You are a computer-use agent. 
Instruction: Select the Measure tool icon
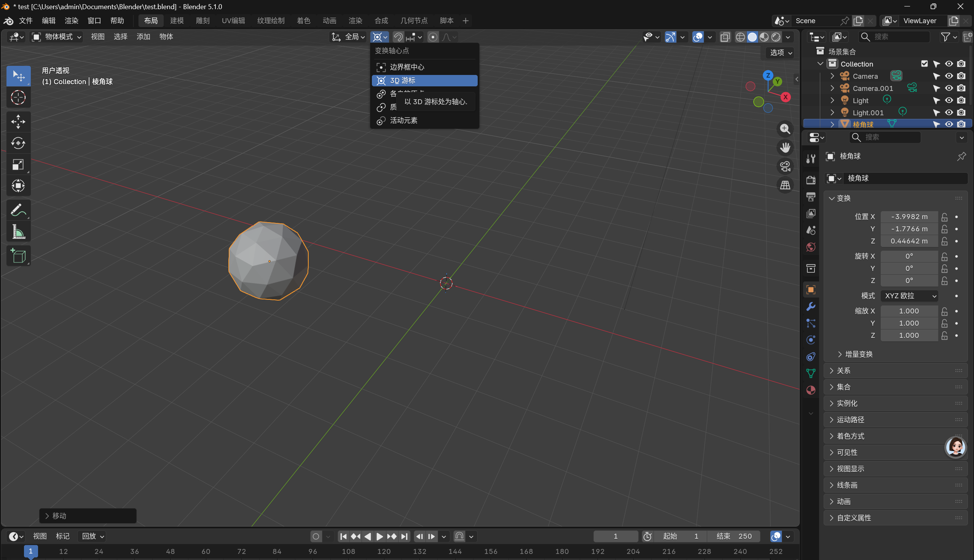coord(18,232)
